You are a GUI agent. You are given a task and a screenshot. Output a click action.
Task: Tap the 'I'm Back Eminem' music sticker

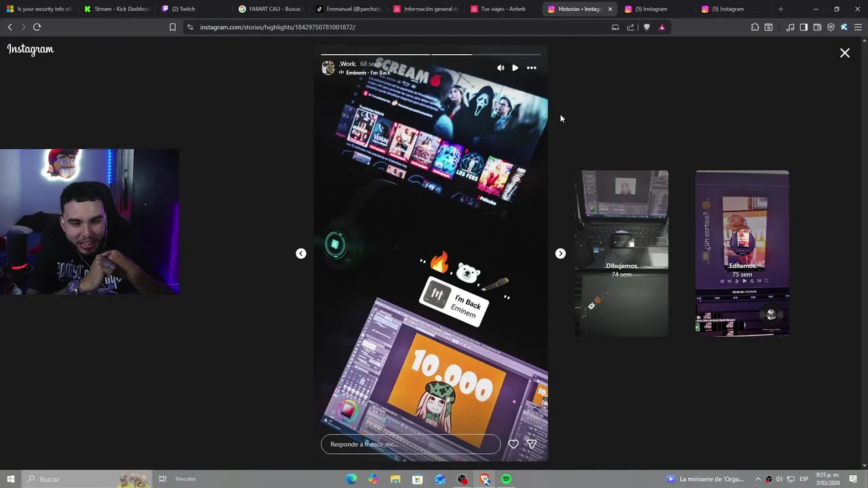pos(454,301)
